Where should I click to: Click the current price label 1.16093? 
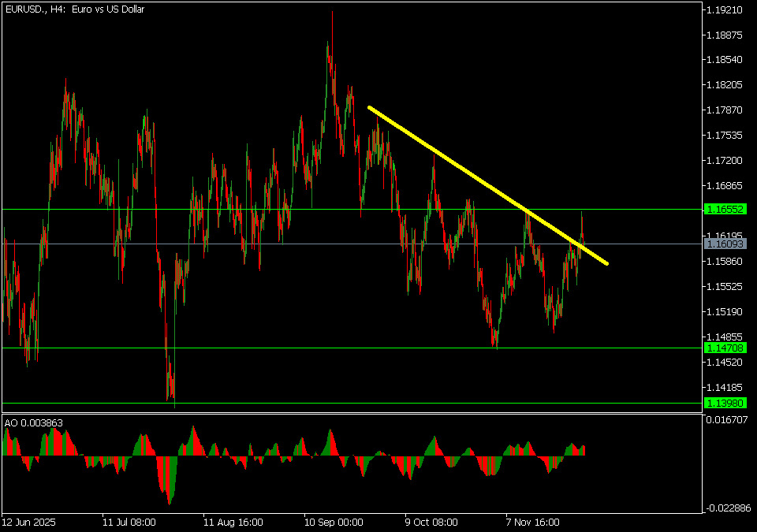click(724, 244)
